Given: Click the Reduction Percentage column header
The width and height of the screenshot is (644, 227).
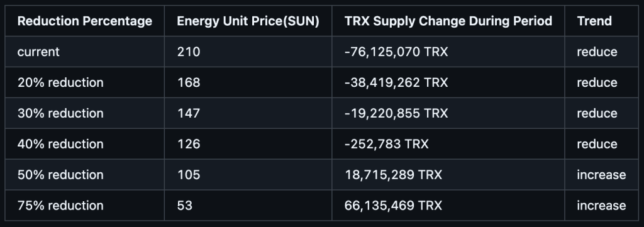Looking at the screenshot, I should (x=85, y=21).
